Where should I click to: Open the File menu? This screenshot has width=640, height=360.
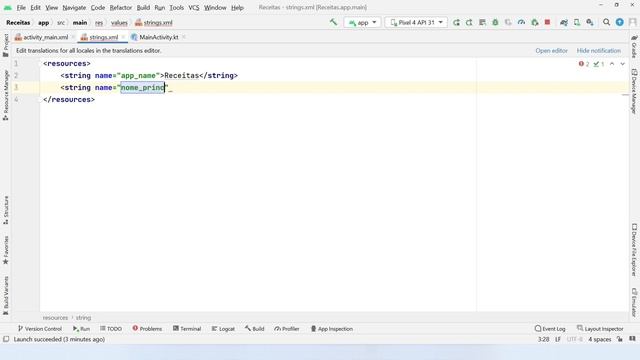click(21, 7)
